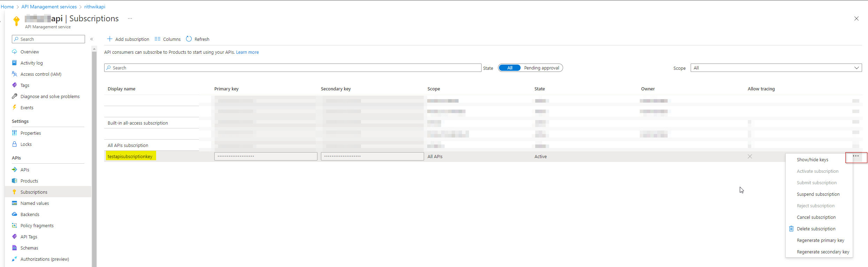Screen dimensions: 868x267
Task: Click the Activity log icon
Action: click(14, 63)
